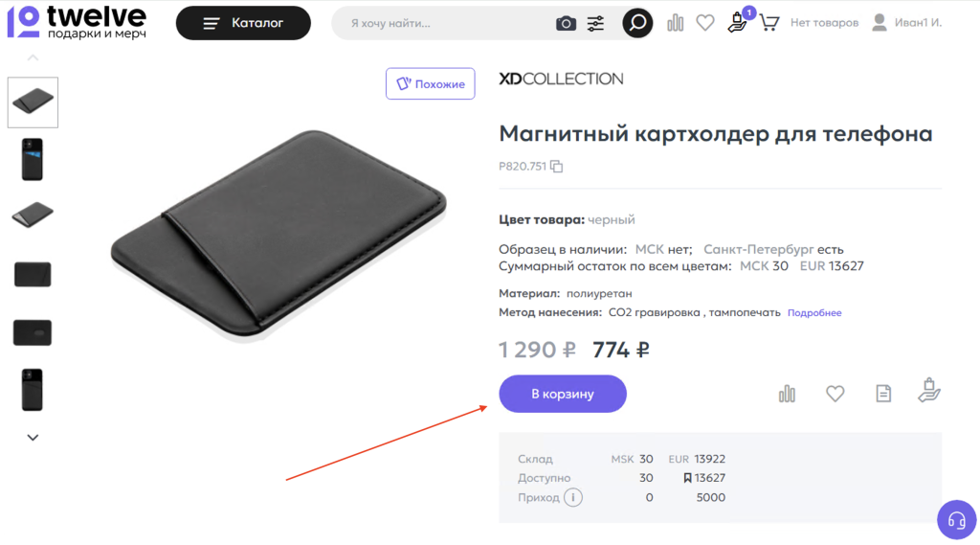This screenshot has width=980, height=545.
Task: Click the magnifier search button
Action: (636, 23)
